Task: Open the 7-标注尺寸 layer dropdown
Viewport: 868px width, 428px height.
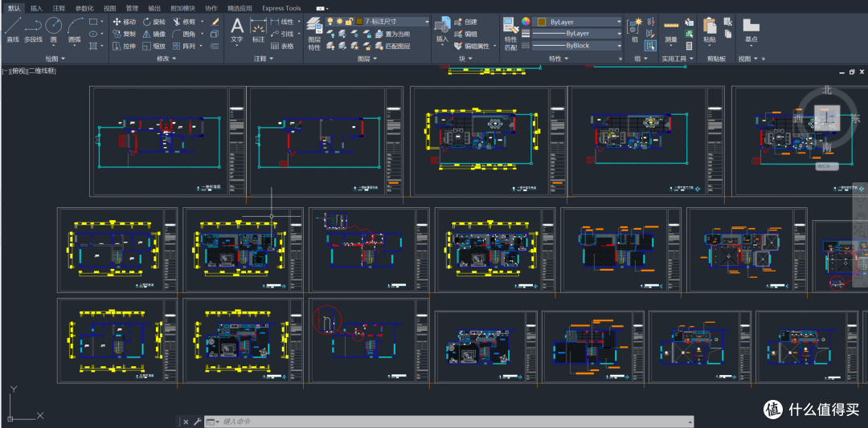Action: tap(392, 22)
